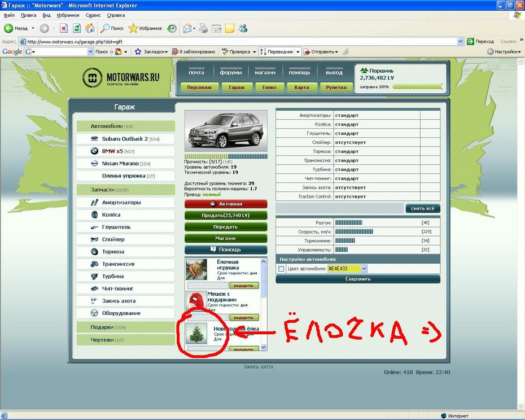This screenshot has height=420, width=525.
Task: Click the Mail envelope toolbar icon
Action: point(187,28)
